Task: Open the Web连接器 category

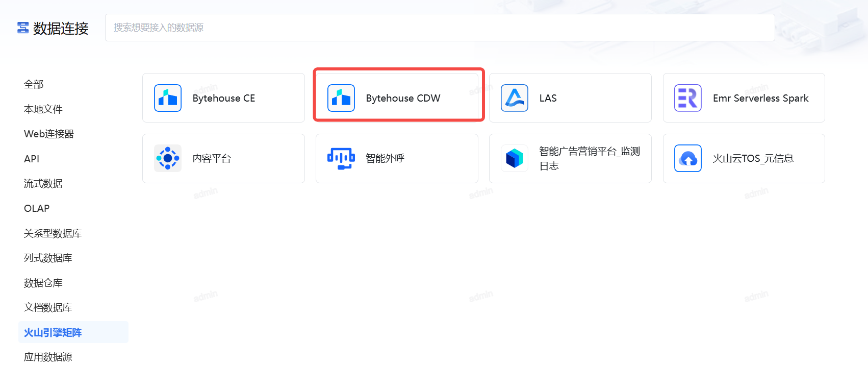Action: (x=49, y=134)
